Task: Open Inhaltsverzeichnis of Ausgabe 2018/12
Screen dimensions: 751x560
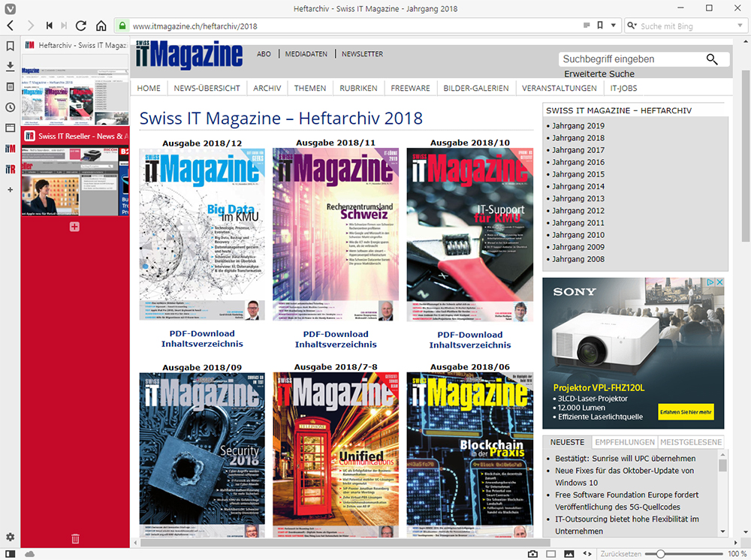Action: tap(202, 344)
